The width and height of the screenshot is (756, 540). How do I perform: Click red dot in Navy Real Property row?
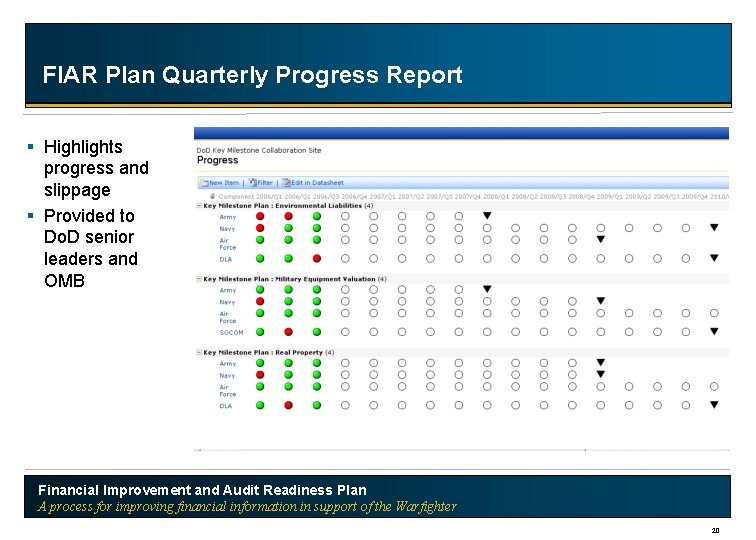tap(260, 375)
